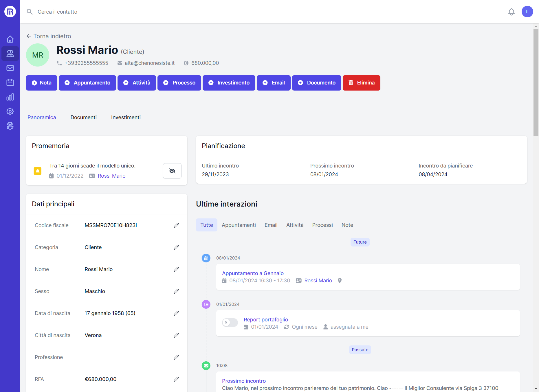The height and width of the screenshot is (392, 539).
Task: Click the Future section label
Action: point(360,242)
